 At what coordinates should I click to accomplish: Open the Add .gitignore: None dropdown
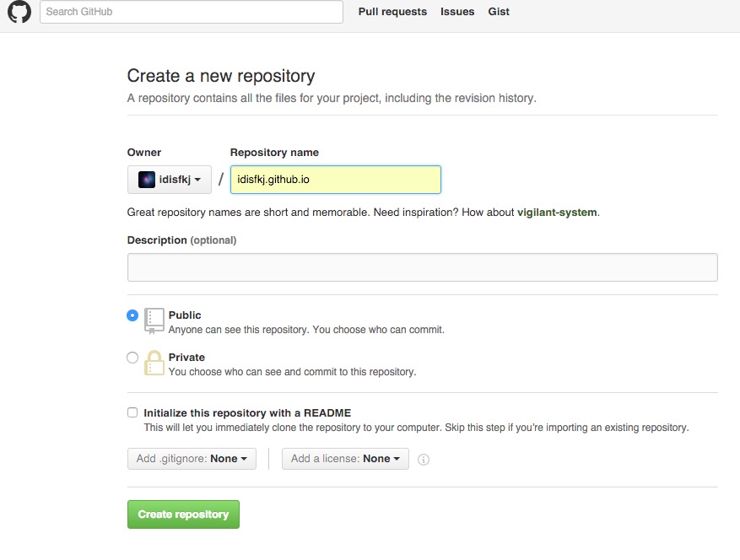coord(192,459)
